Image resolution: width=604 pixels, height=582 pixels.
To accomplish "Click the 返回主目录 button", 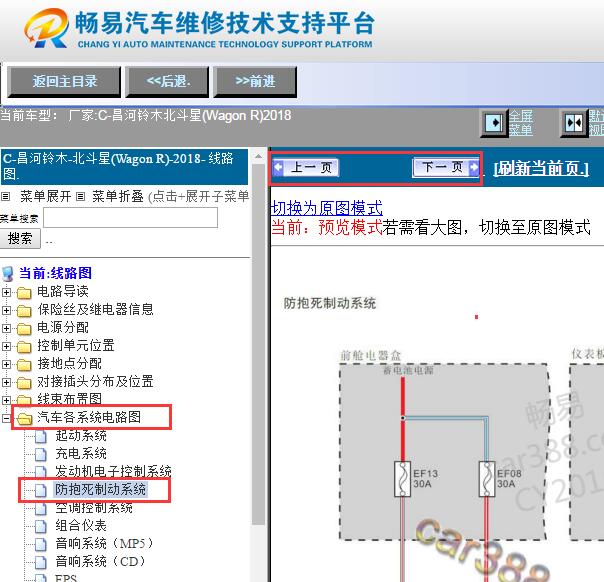I will [64, 81].
